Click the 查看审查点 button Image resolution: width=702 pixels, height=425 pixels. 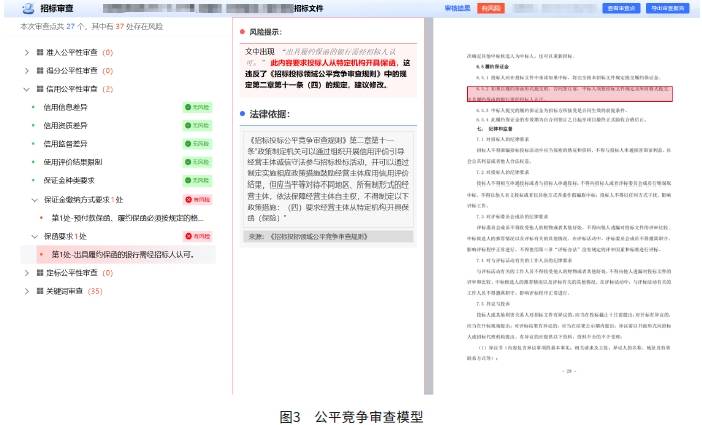pyautogui.click(x=621, y=8)
